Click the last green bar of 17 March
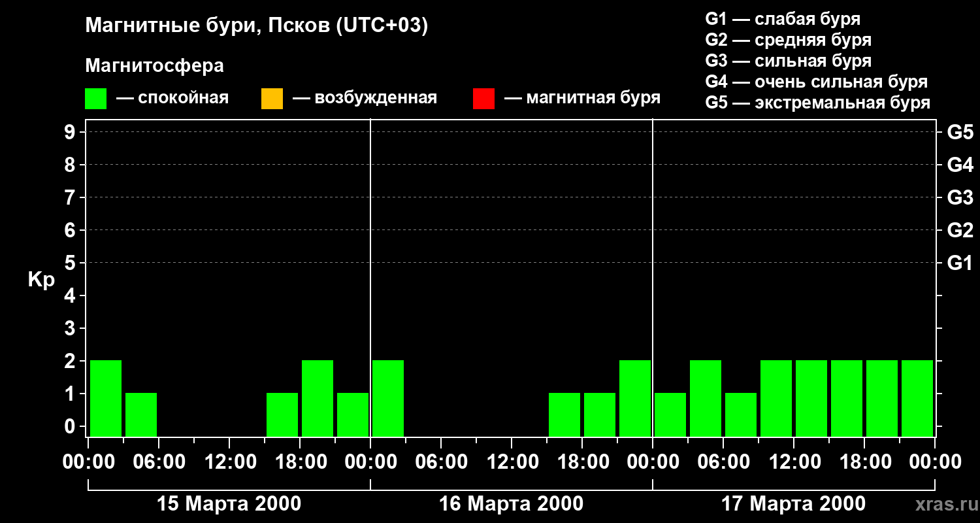Screen dimensions: 980x523 tap(917, 398)
